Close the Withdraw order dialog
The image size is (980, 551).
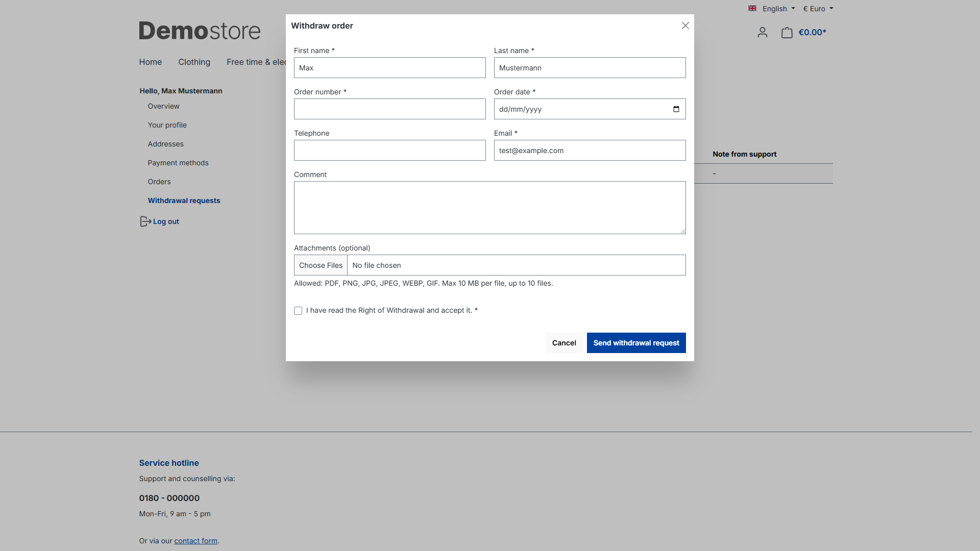pos(685,26)
